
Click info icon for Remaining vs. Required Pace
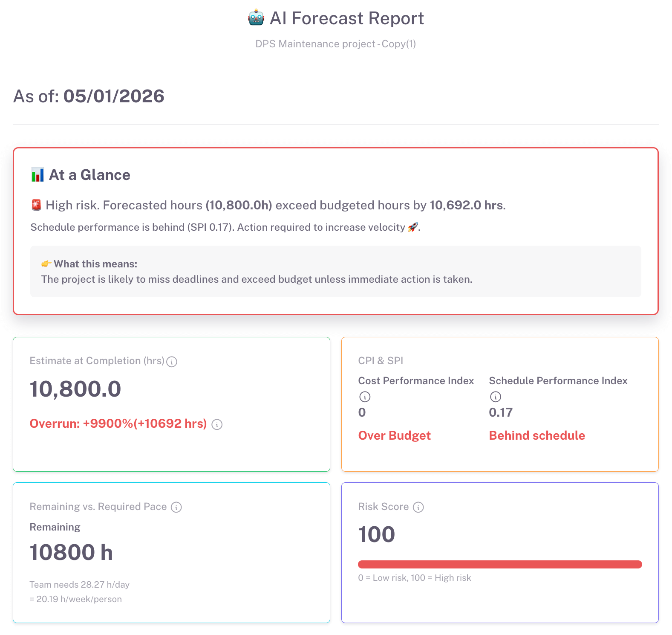click(x=176, y=507)
